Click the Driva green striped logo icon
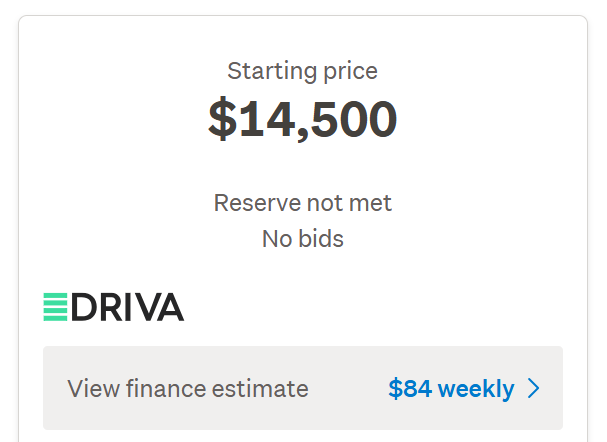The height and width of the screenshot is (442, 607). pyautogui.click(x=55, y=306)
